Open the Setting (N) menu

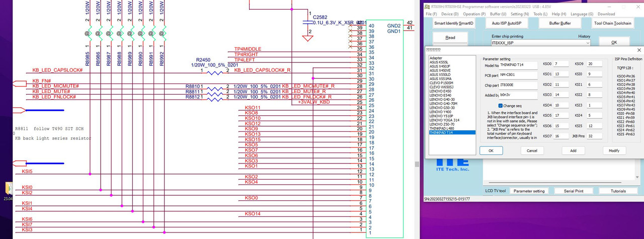[520, 14]
